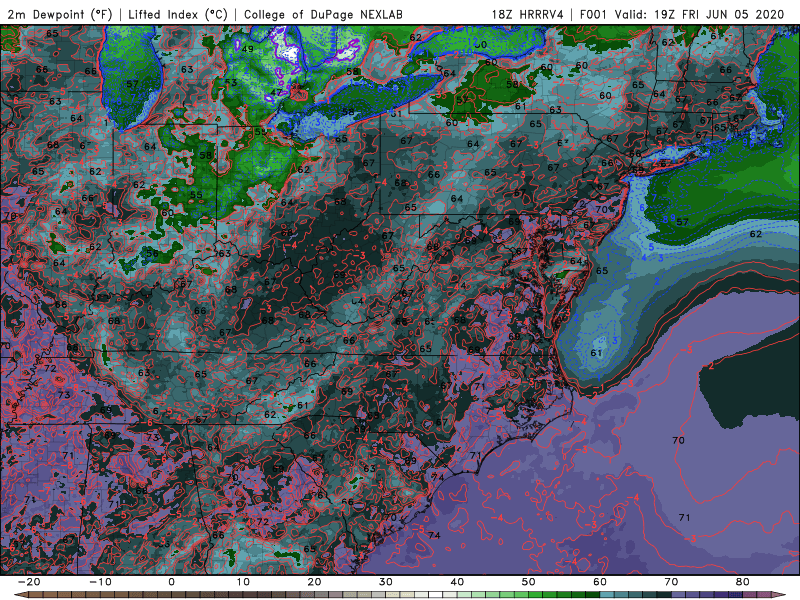This screenshot has width=800, height=600.
Task: Click the 56 dewpoint value on the map
Action: 152,253
